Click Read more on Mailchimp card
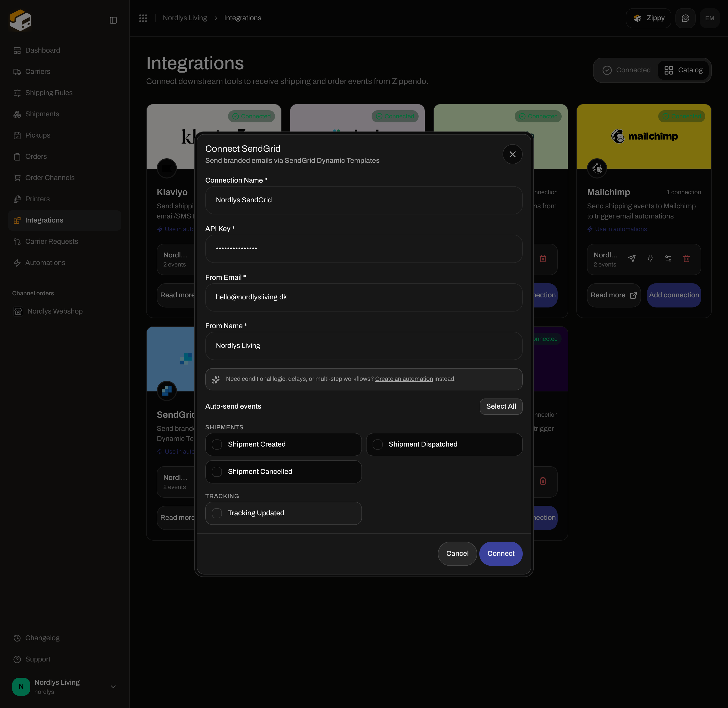 613,295
